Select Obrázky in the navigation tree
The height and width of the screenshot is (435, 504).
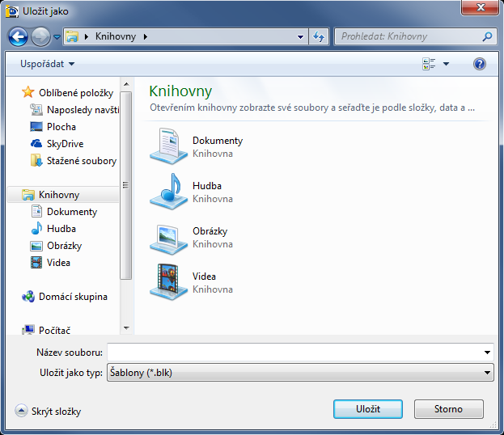(x=64, y=246)
